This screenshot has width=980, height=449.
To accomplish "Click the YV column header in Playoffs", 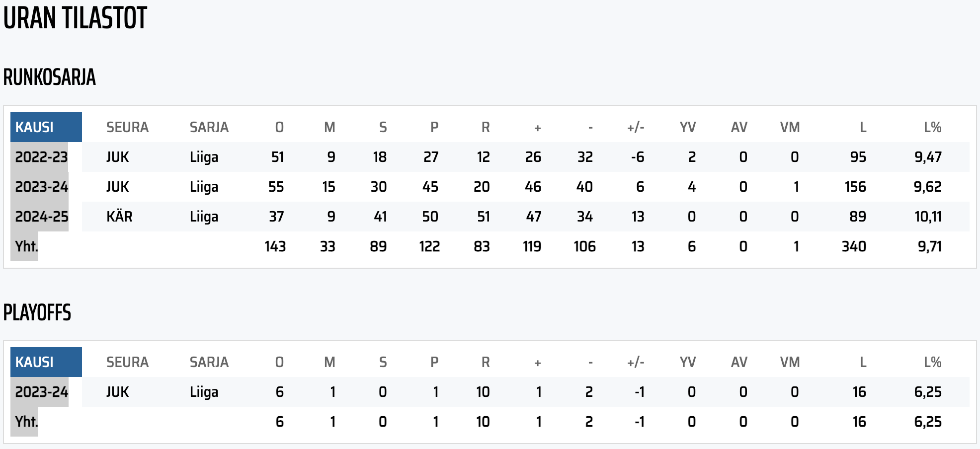I will [688, 362].
